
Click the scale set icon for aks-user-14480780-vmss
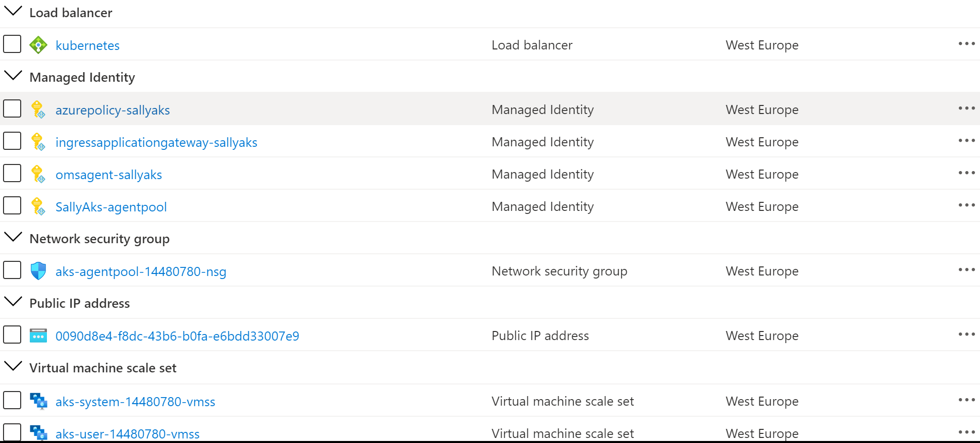[x=38, y=433]
